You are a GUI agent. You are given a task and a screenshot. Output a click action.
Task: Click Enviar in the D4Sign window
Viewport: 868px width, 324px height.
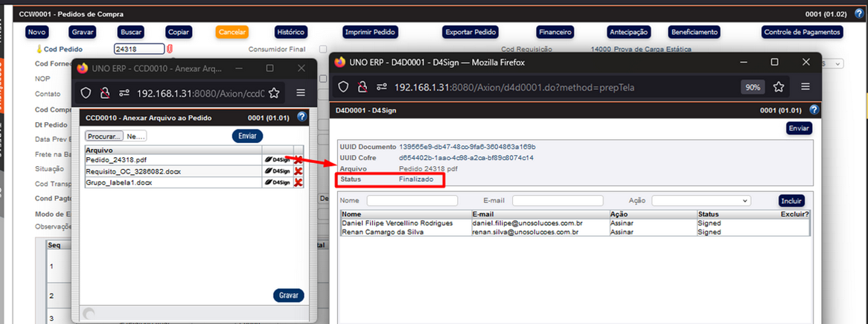pyautogui.click(x=799, y=128)
